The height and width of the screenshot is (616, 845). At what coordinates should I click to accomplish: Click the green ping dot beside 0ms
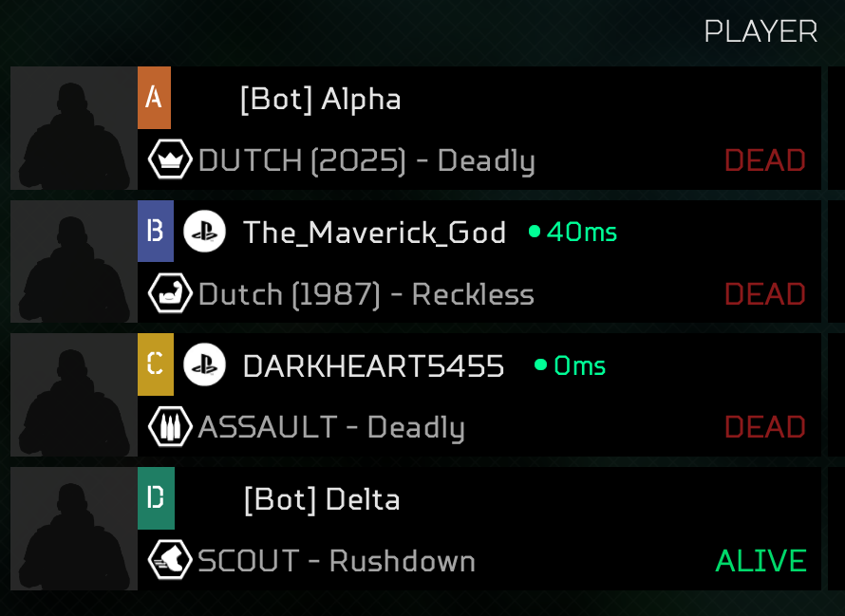[540, 364]
